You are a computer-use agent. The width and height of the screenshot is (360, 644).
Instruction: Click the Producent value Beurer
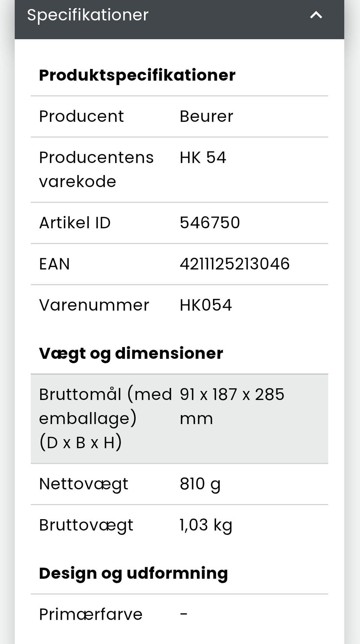tap(206, 116)
